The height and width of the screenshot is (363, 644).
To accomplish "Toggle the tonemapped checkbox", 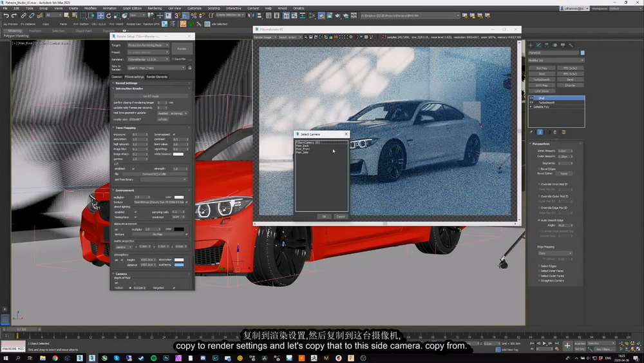I will pyautogui.click(x=174, y=134).
